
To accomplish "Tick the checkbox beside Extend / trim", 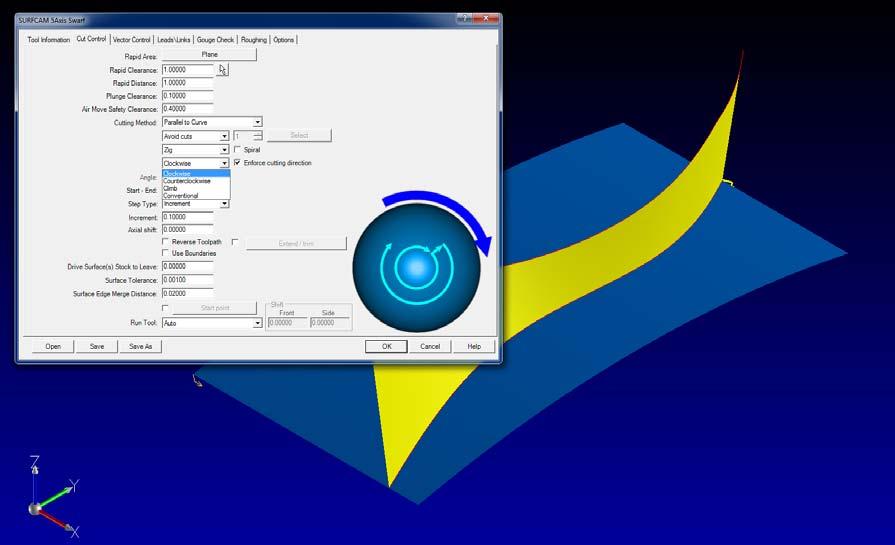I will tap(235, 242).
